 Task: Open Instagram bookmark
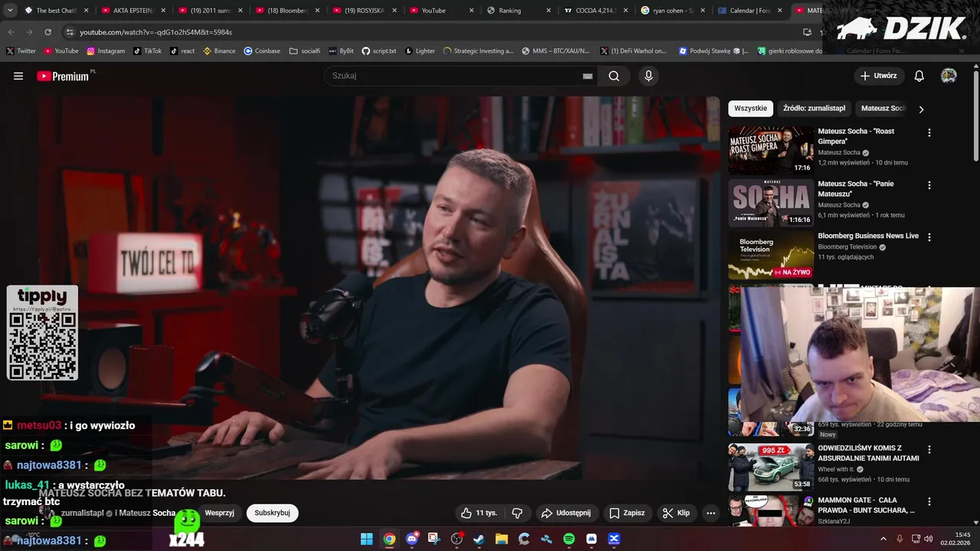(106, 51)
